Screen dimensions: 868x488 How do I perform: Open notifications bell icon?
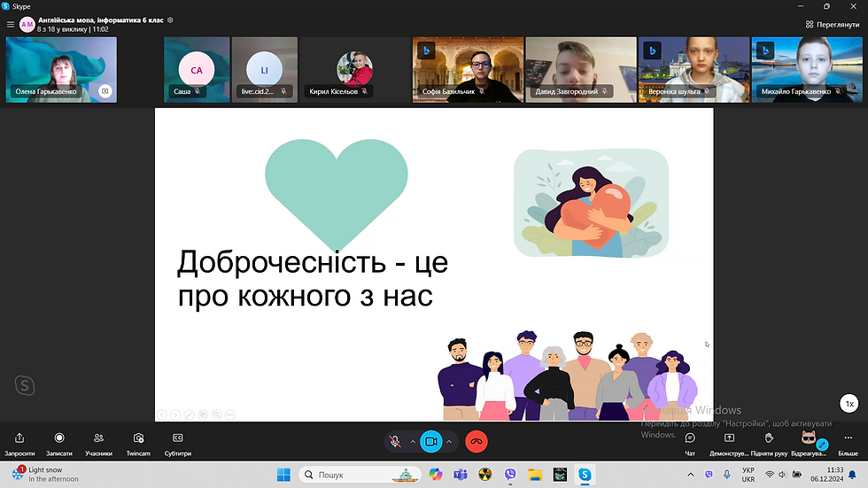pos(852,475)
